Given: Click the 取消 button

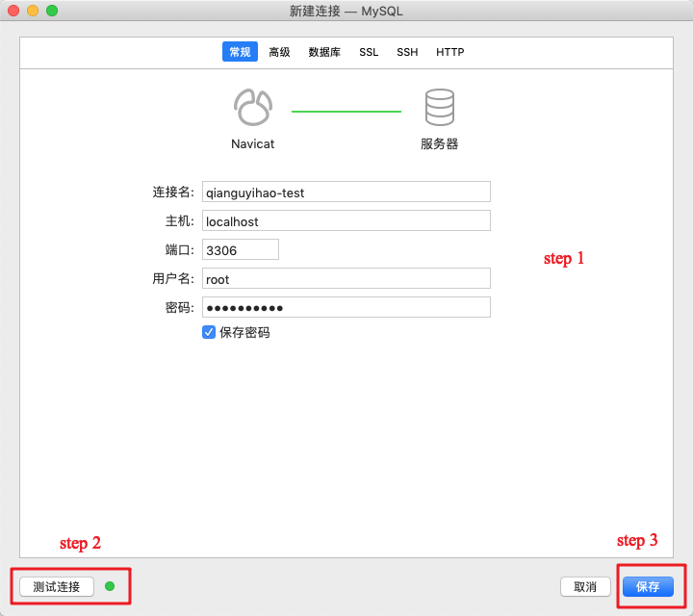Looking at the screenshot, I should click(585, 586).
